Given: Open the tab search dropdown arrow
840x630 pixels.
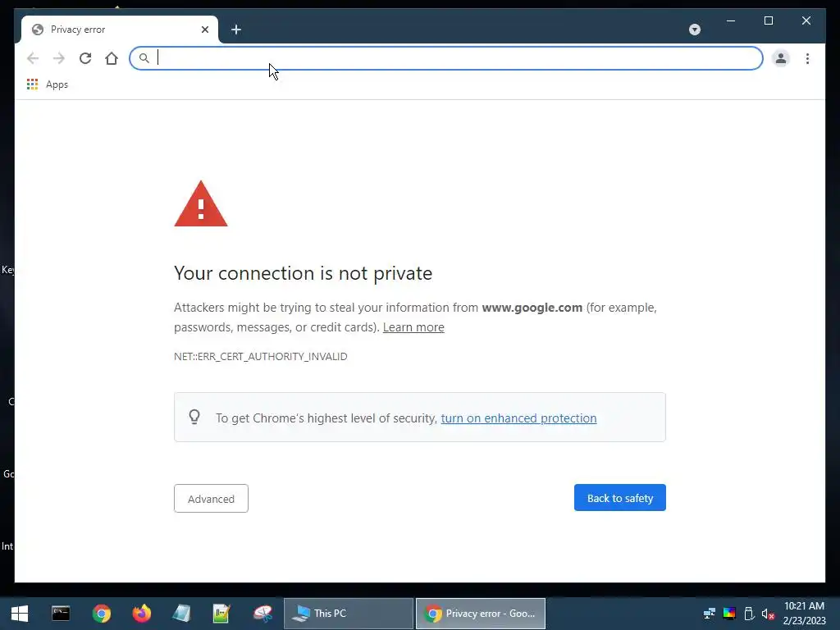Looking at the screenshot, I should [x=695, y=30].
